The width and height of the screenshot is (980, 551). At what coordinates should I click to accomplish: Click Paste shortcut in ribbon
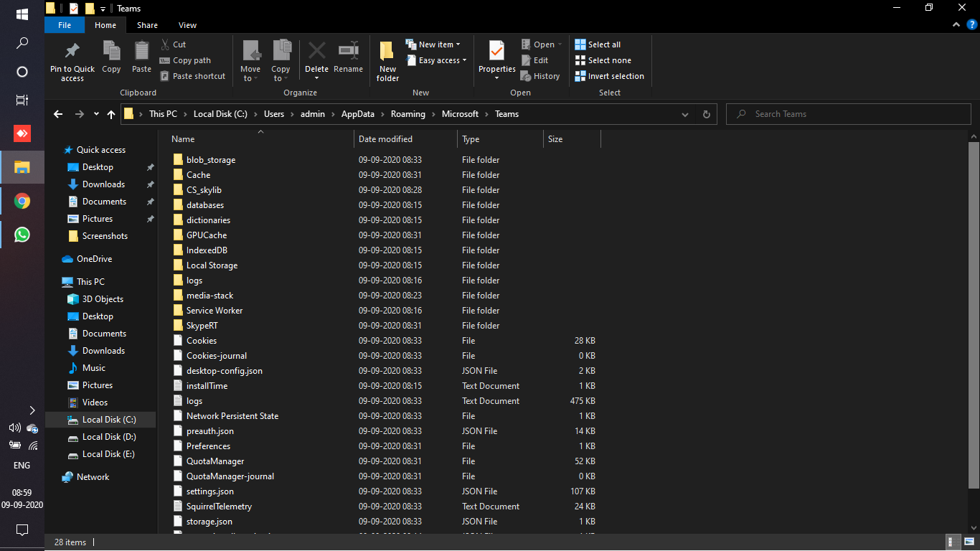click(x=192, y=76)
